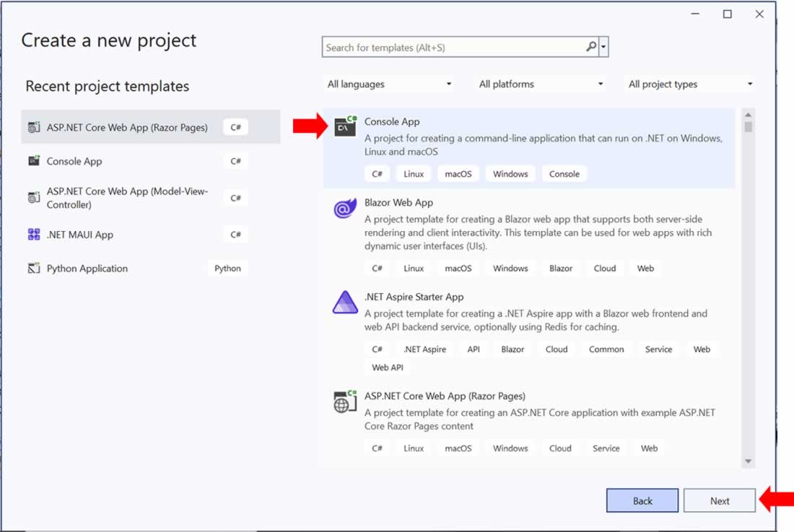Pick recent ASP.NET Core Web App (Model-View-Controller)
This screenshot has width=794, height=532.
click(x=150, y=197)
